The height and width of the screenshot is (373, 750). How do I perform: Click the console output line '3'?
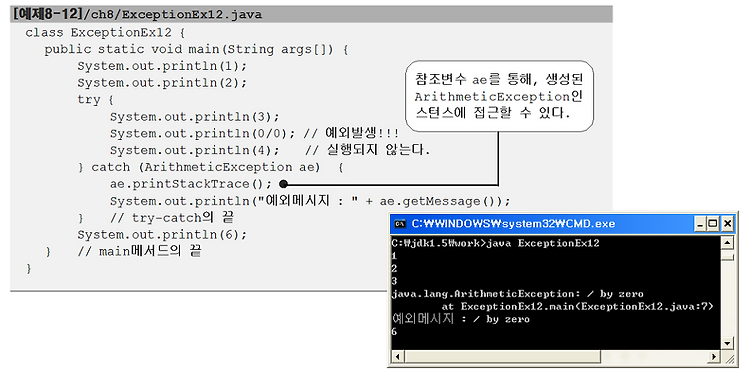point(394,281)
